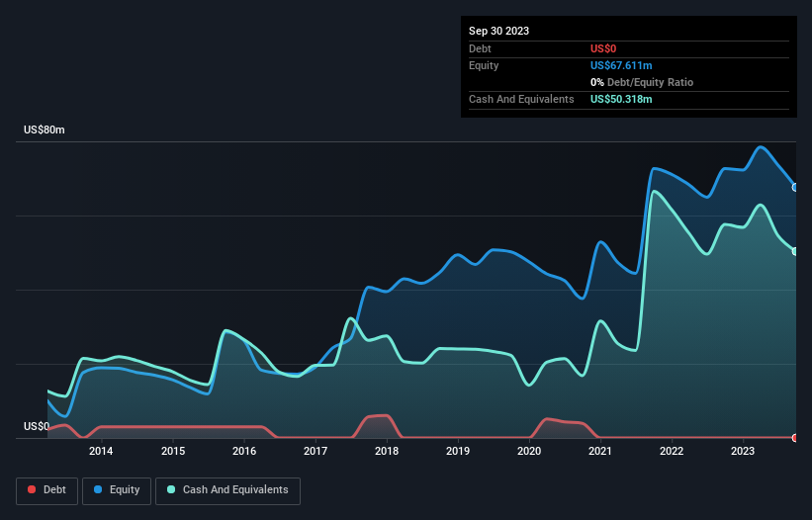Screen dimensions: 812x520
Task: Select the Cash endpoint marker on chart
Action: tap(795, 251)
